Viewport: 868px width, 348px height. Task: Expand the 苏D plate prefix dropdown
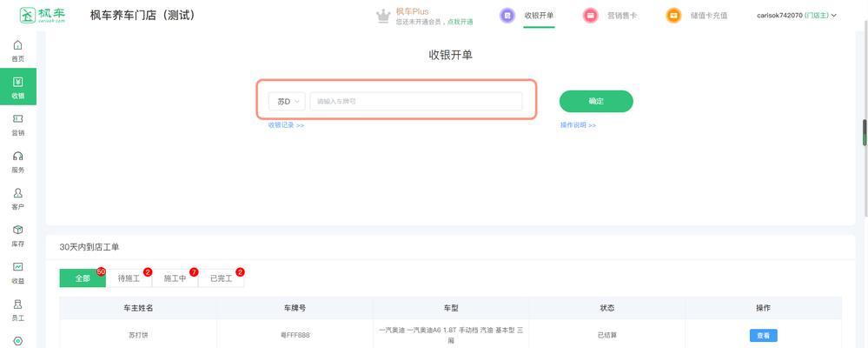tap(287, 102)
